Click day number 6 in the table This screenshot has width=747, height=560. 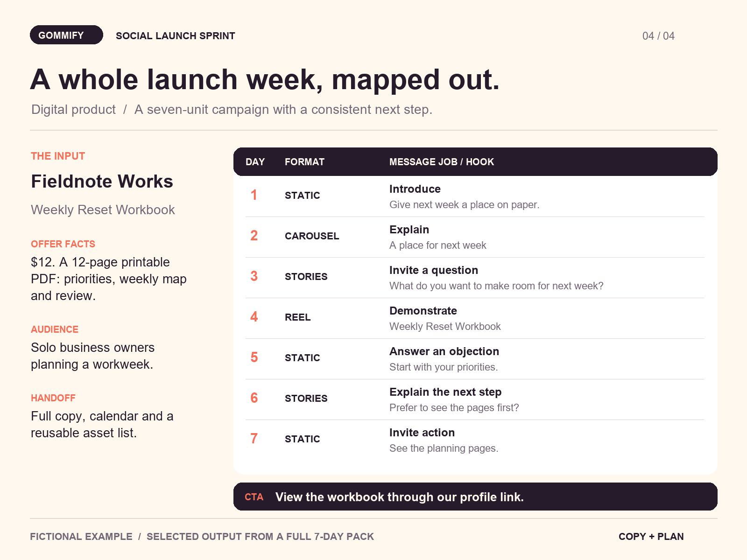254,398
